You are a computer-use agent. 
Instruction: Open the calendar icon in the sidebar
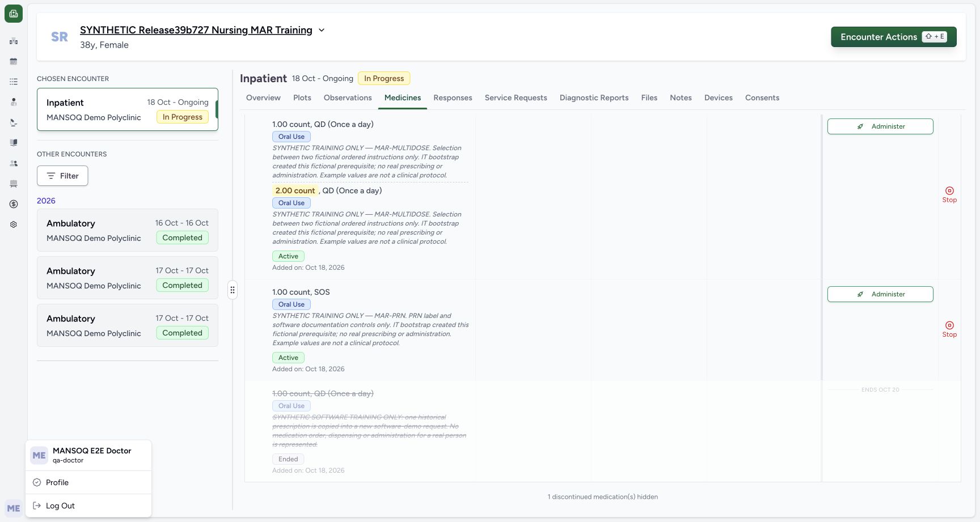14,61
